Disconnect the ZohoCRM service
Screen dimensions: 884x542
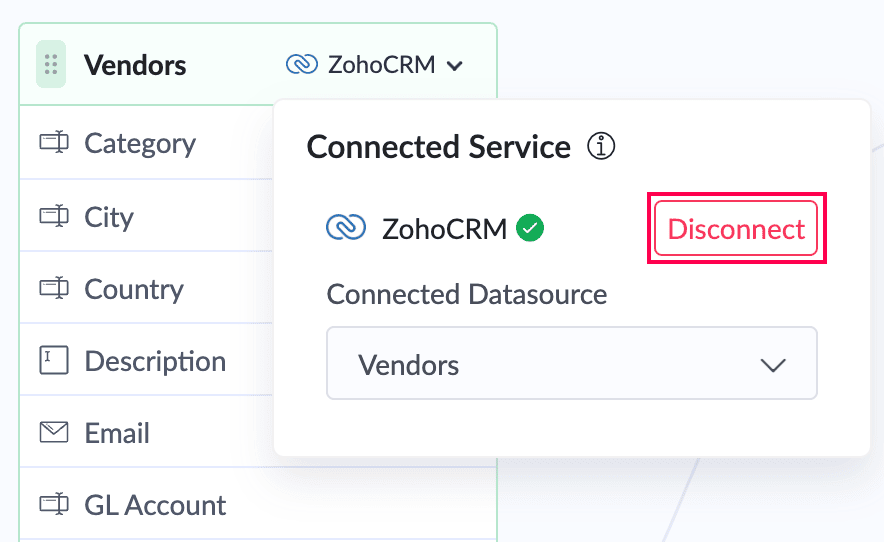tap(736, 228)
